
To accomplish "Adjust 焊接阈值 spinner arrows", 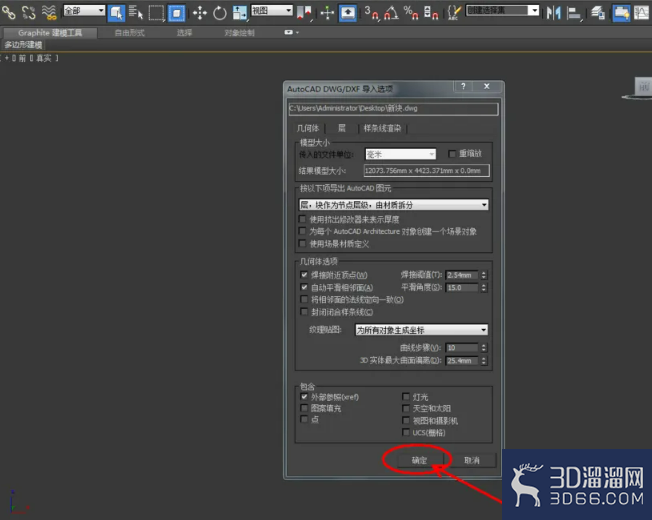I will point(484,275).
